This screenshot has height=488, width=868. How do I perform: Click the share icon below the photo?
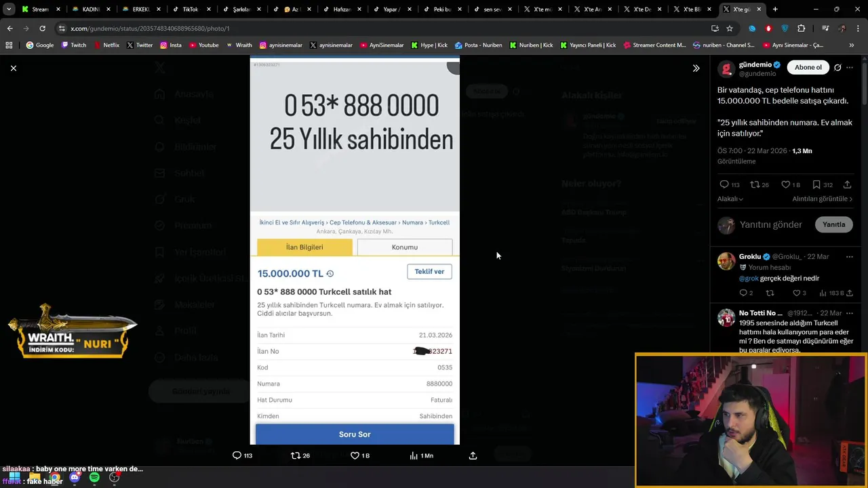(473, 455)
